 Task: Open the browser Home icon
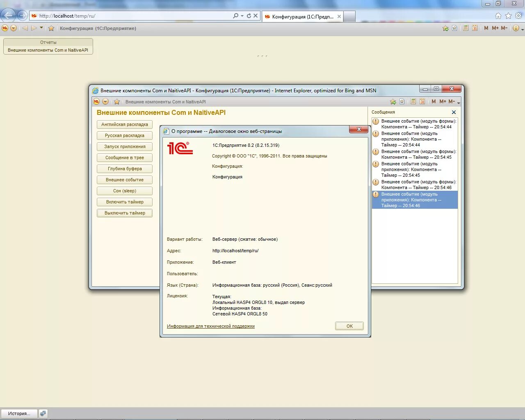(498, 16)
